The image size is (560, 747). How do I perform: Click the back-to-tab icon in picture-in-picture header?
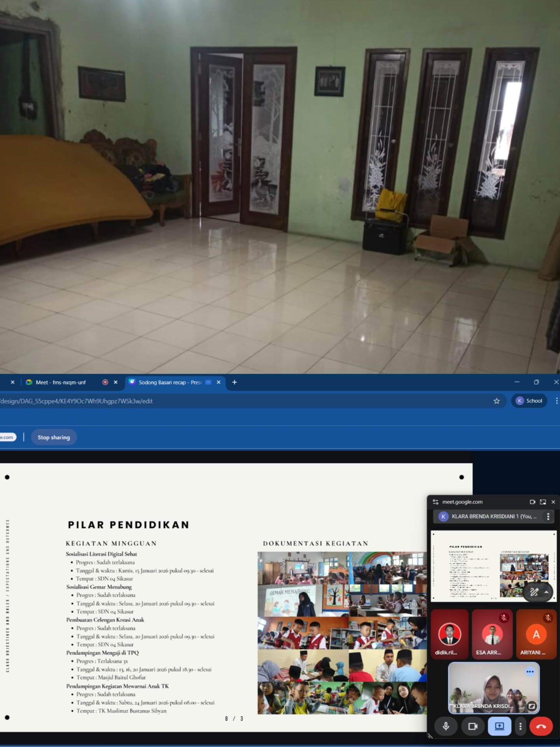pyautogui.click(x=543, y=502)
